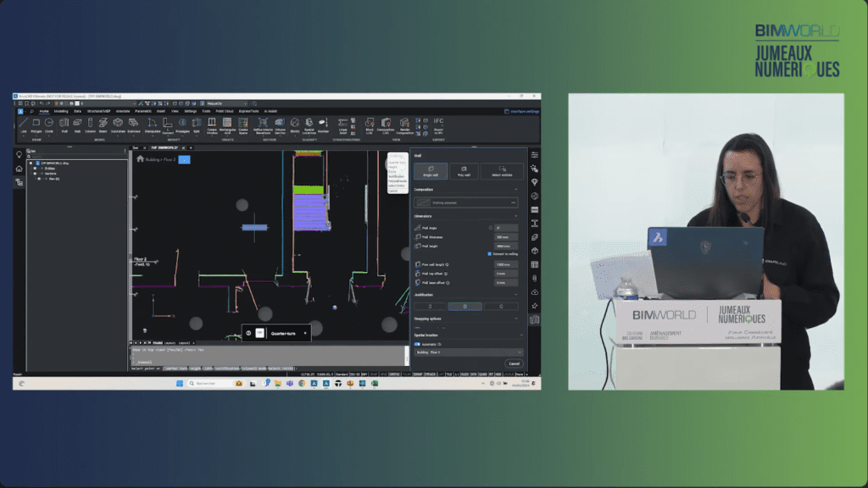Select the center justification option

tap(465, 306)
